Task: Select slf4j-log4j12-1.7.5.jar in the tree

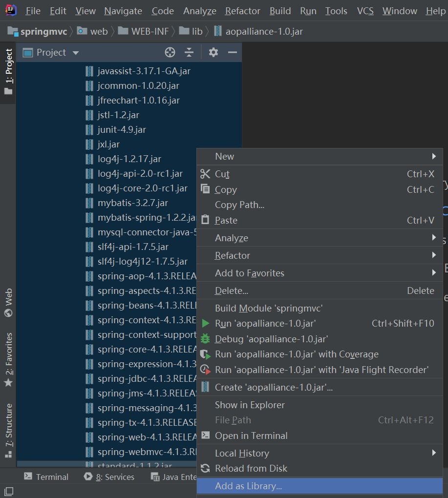Action: (142, 261)
